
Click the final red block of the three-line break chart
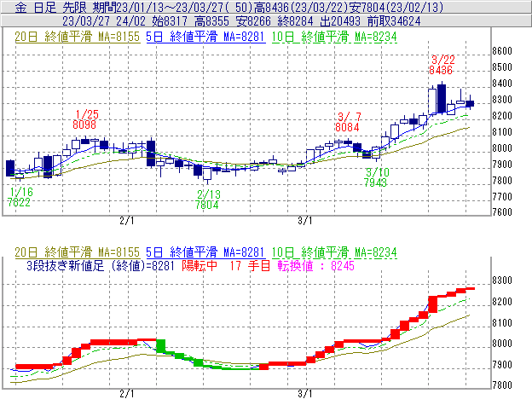tap(470, 289)
